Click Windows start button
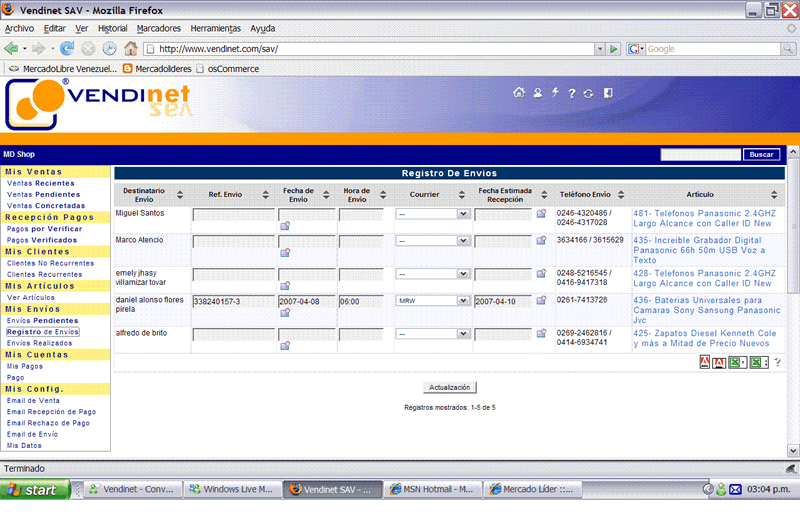800x518 pixels. tap(35, 490)
